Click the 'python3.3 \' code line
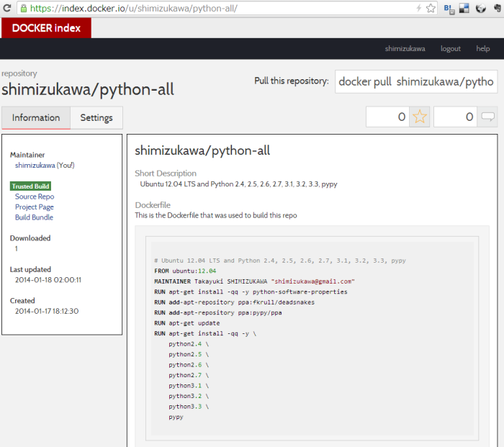 189,407
